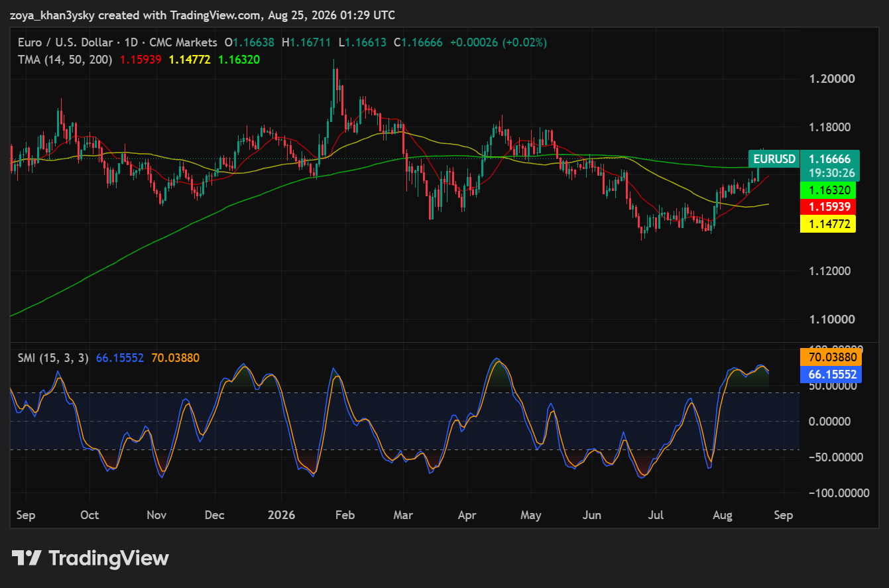Select the "TMA (14, 50, 200)" indicator label
889x588 pixels.
(65, 60)
